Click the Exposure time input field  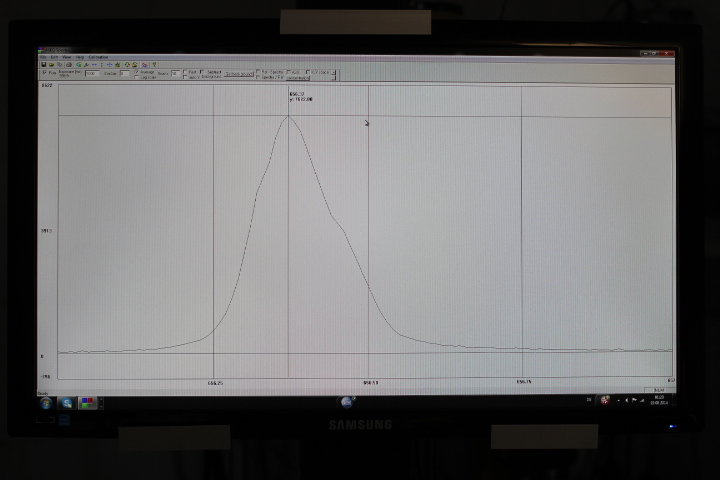tap(91, 74)
